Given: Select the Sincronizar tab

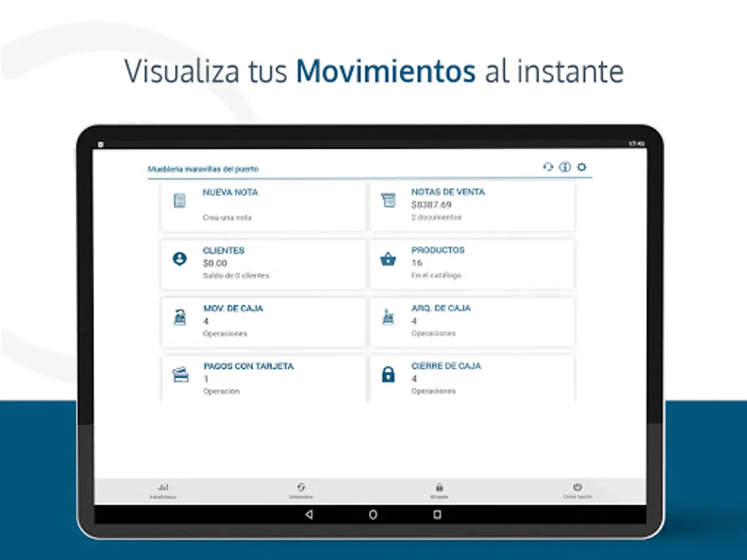Looking at the screenshot, I should 301,492.
